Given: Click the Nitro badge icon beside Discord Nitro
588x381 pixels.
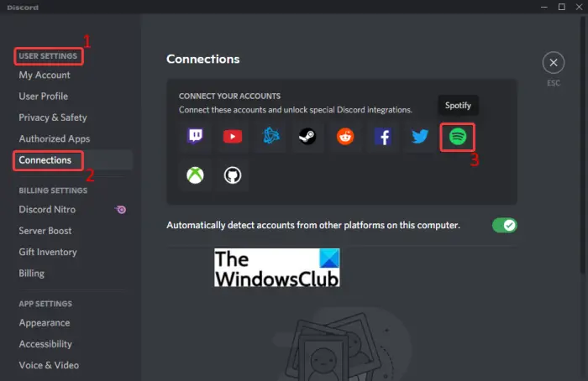Looking at the screenshot, I should coord(121,210).
